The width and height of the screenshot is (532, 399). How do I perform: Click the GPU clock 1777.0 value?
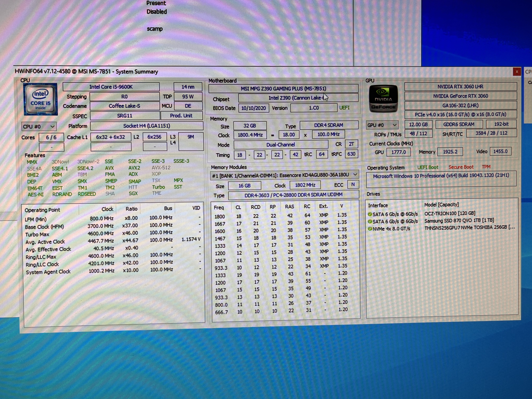tap(398, 152)
